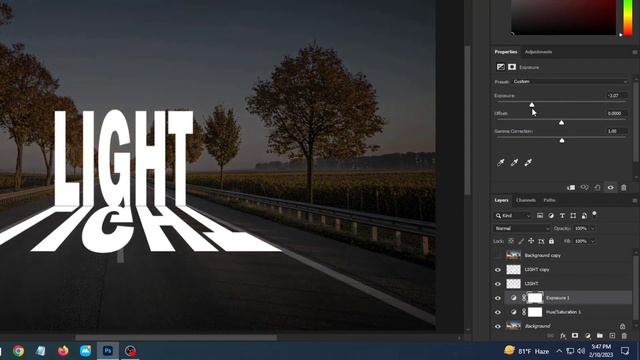
Task: Click the Exposure value field
Action: 616,96
